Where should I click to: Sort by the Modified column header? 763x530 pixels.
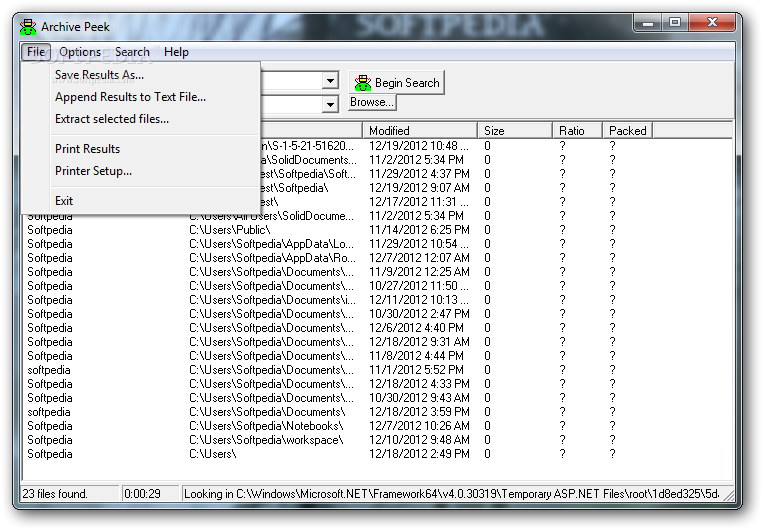click(419, 130)
